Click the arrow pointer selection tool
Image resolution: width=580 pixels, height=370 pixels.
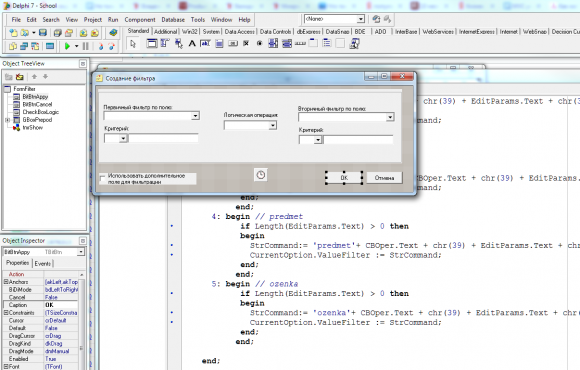coord(133,44)
